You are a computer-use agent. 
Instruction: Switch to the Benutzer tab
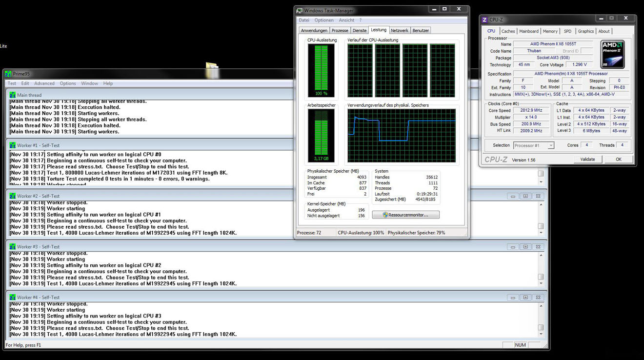421,31
